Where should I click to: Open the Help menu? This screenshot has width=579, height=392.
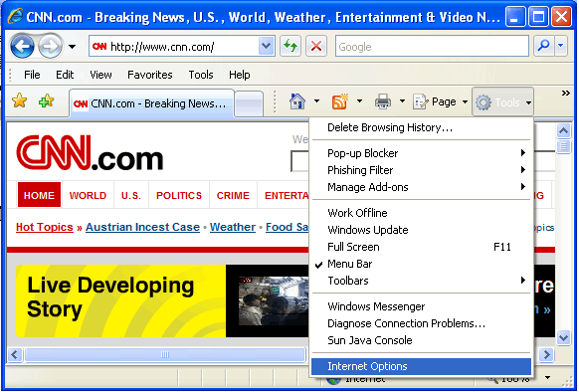pos(240,75)
